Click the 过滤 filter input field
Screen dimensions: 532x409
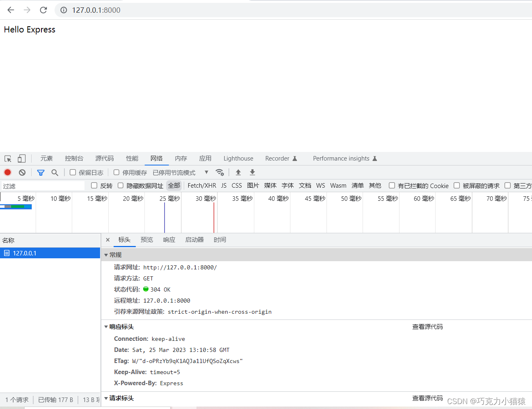(x=43, y=186)
